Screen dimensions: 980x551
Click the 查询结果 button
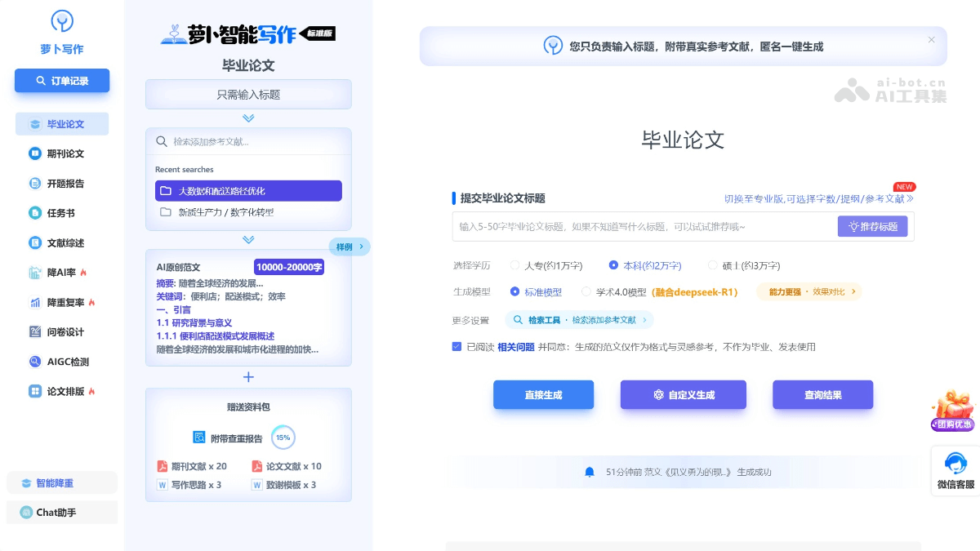coord(822,394)
